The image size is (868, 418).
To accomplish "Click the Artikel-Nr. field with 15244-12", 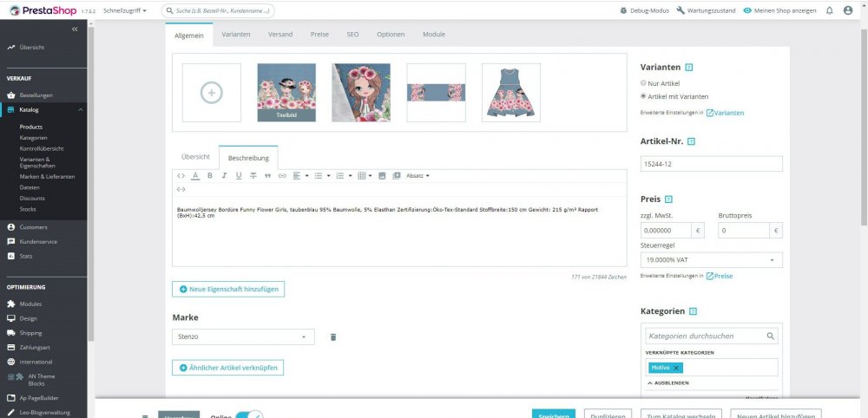I will coord(712,164).
